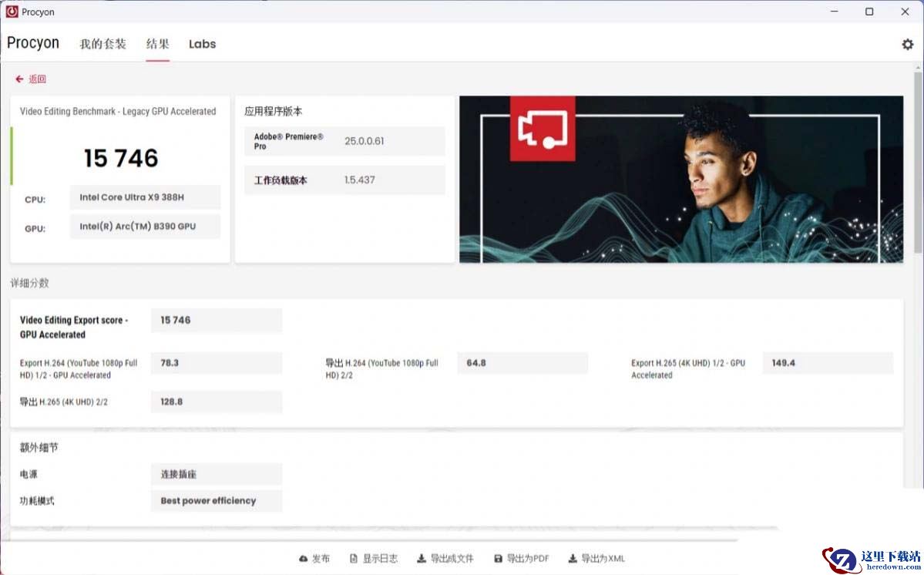Switch to the 我的套装 tab
924x575 pixels.
[102, 44]
